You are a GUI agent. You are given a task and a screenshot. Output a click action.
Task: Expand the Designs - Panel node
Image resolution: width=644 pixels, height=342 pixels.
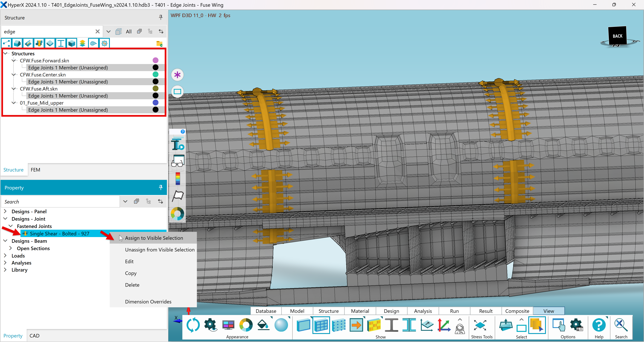tap(5, 211)
